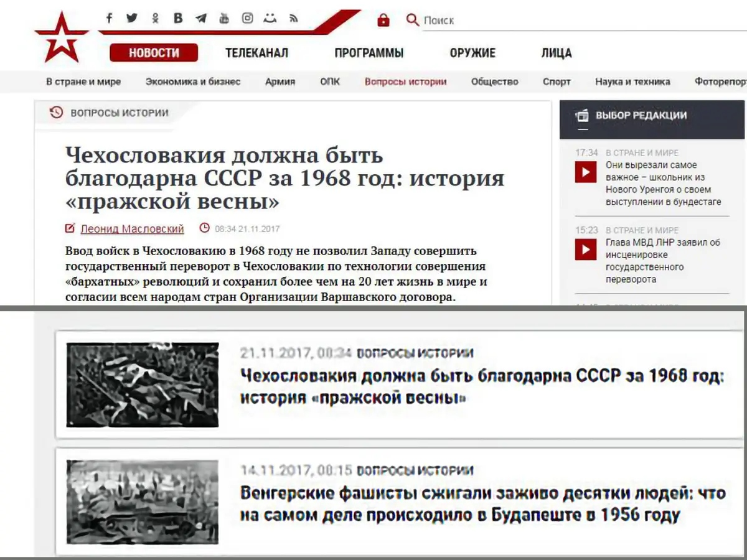Image resolution: width=747 pixels, height=560 pixels.
Task: Select the НОВОСТИ menu tab
Action: (x=154, y=53)
